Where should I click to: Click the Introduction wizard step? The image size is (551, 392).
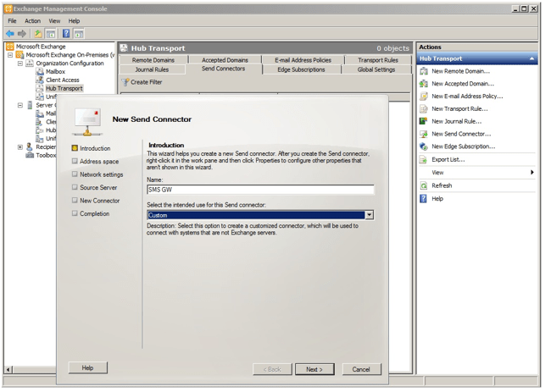click(95, 148)
